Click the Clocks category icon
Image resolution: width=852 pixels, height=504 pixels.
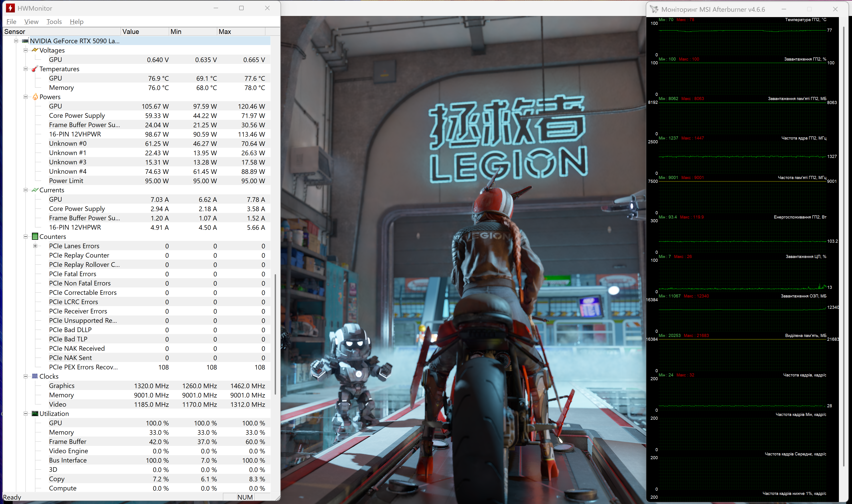(35, 376)
